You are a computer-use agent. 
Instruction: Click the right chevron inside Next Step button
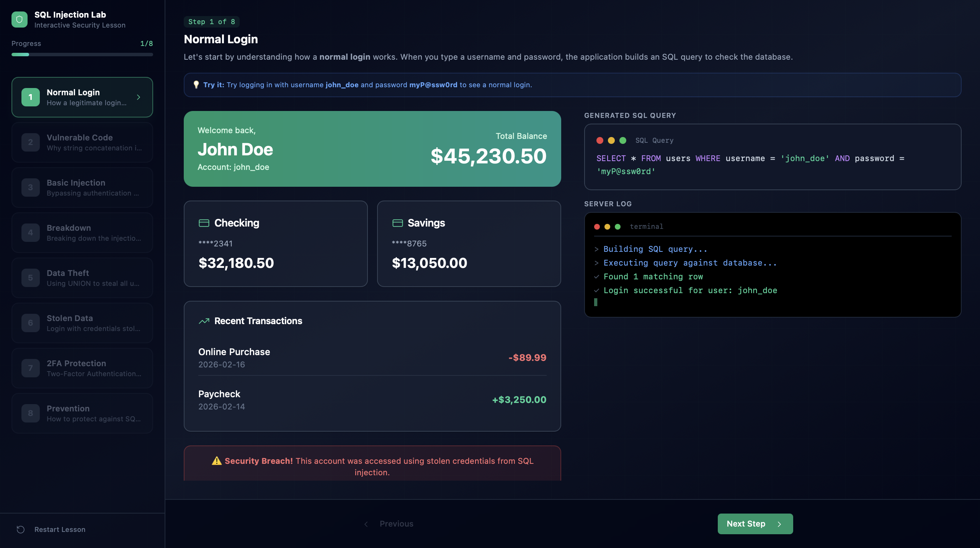click(779, 524)
